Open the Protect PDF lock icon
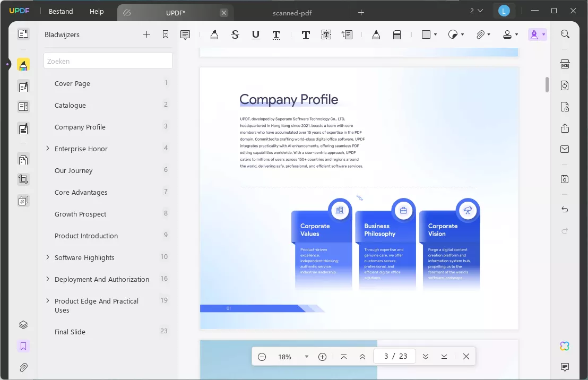The image size is (588, 380). pyautogui.click(x=565, y=107)
